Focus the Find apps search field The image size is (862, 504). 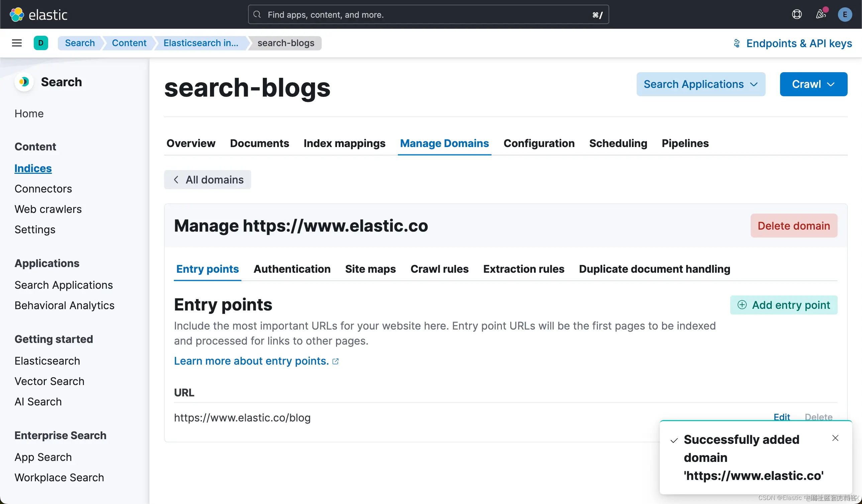click(x=428, y=14)
